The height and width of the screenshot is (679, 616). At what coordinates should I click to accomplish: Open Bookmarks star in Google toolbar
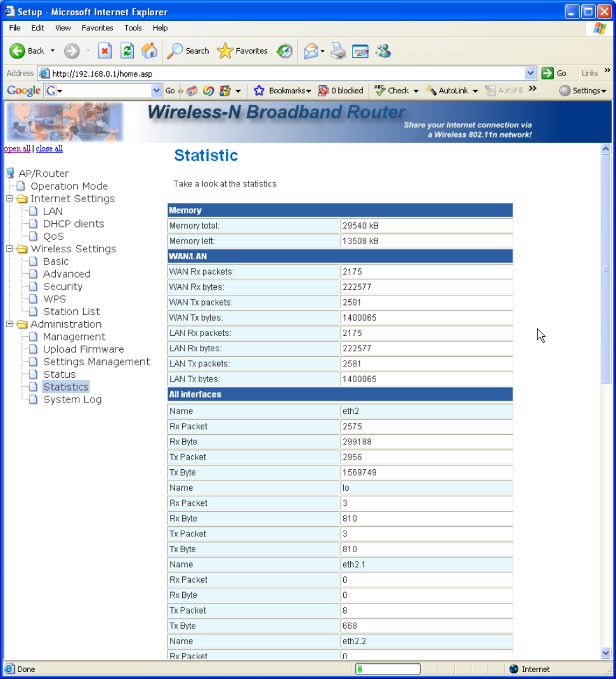pyautogui.click(x=259, y=91)
